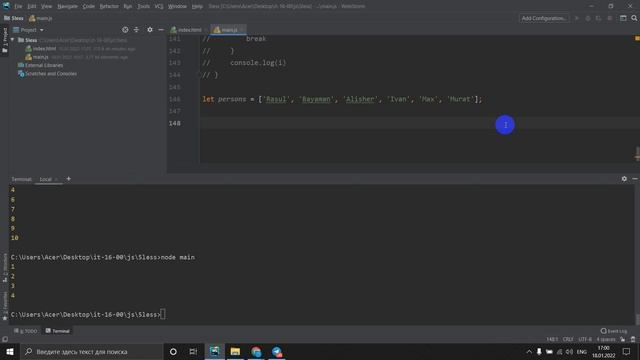The width and height of the screenshot is (640, 360).
Task: Click the Stop icon in run toolbar
Action: tap(609, 18)
